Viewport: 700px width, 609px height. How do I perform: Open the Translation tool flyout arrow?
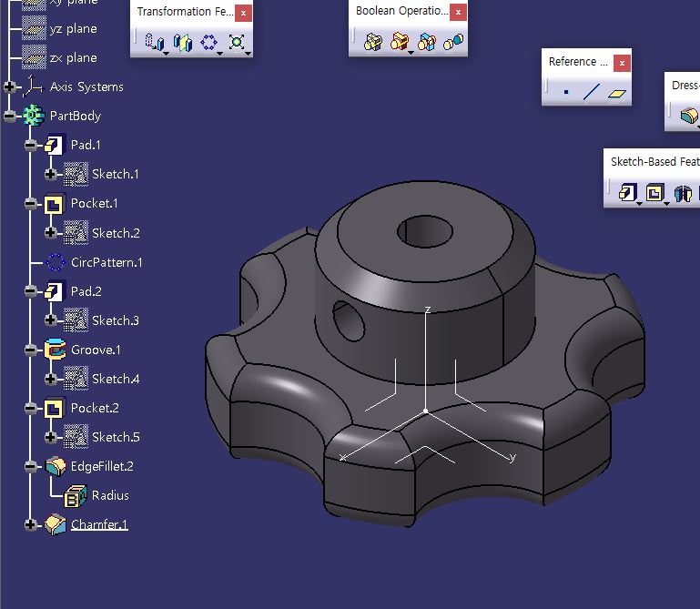click(x=166, y=53)
